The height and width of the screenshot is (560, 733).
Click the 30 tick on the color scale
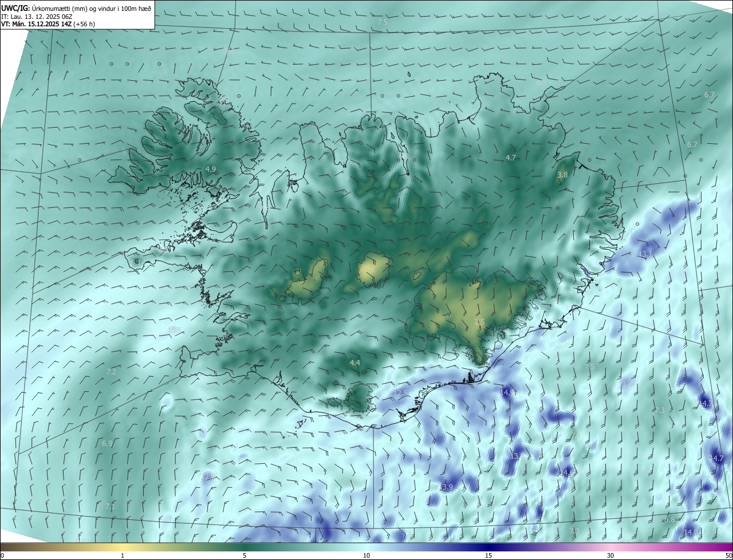[x=610, y=556]
